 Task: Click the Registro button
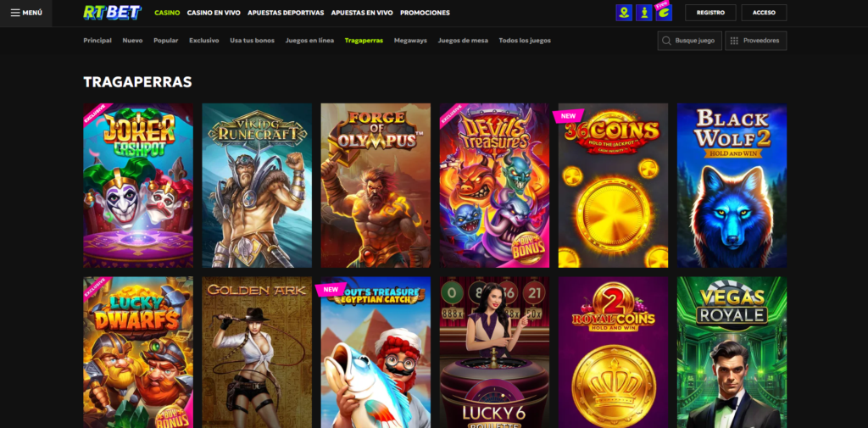709,13
